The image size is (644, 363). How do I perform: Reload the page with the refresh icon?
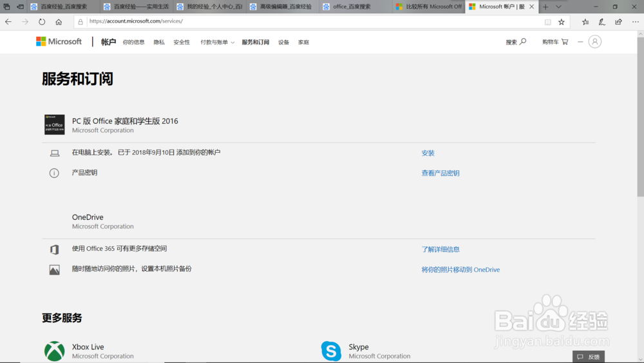[42, 22]
